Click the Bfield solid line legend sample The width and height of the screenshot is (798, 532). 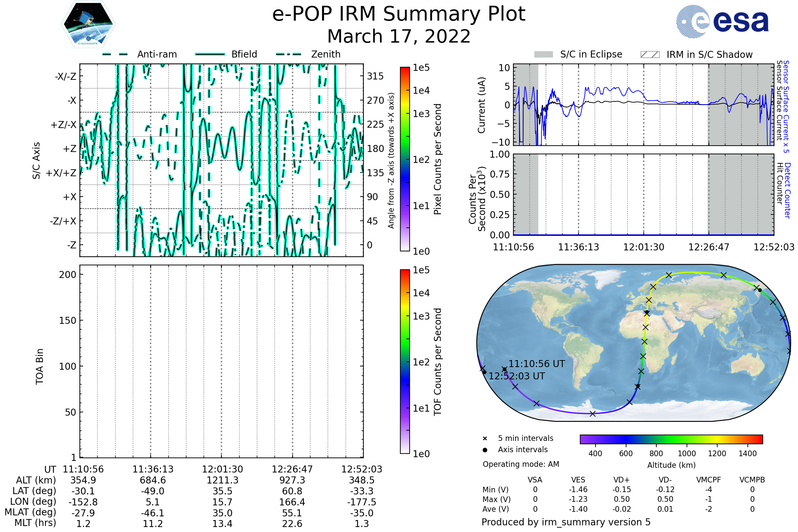click(210, 54)
